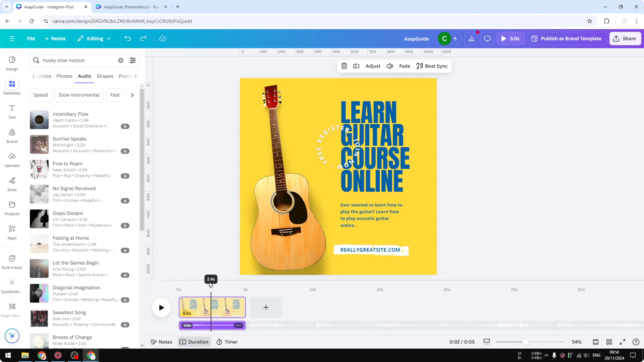This screenshot has width=644, height=362.
Task: Toggle grid view in the bottom-right corner
Action: click(x=609, y=342)
